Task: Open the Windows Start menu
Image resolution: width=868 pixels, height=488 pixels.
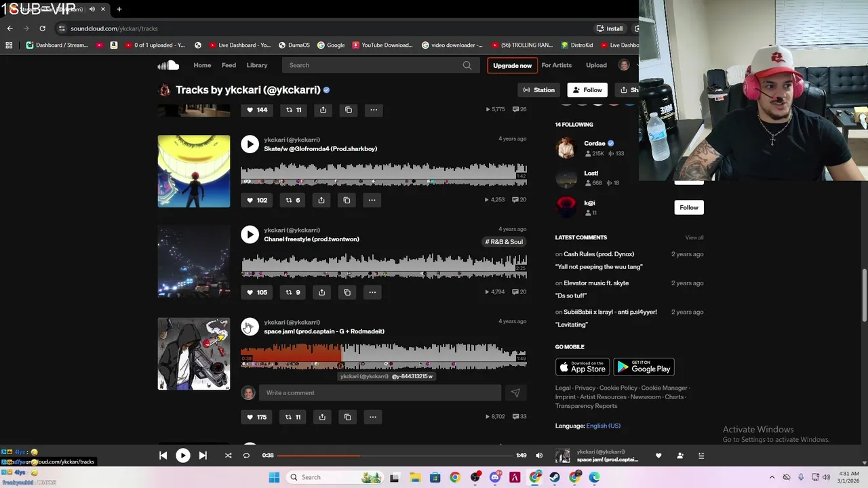Action: 274,477
